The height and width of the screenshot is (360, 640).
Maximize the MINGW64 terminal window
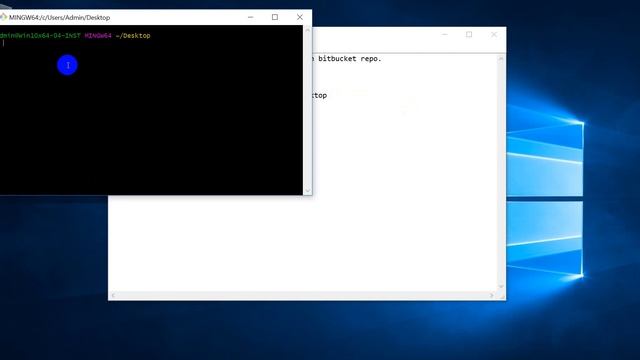coord(275,17)
